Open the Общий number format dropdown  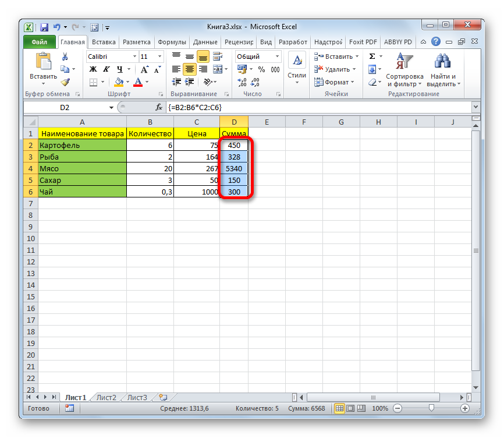click(x=277, y=56)
